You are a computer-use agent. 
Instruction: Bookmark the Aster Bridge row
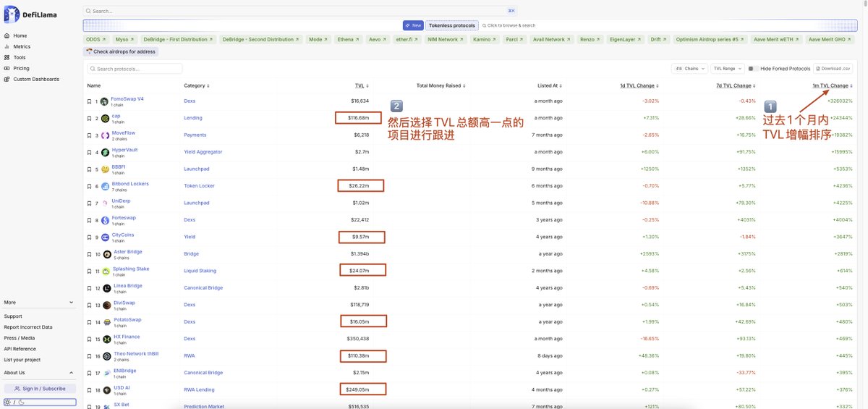pyautogui.click(x=90, y=254)
